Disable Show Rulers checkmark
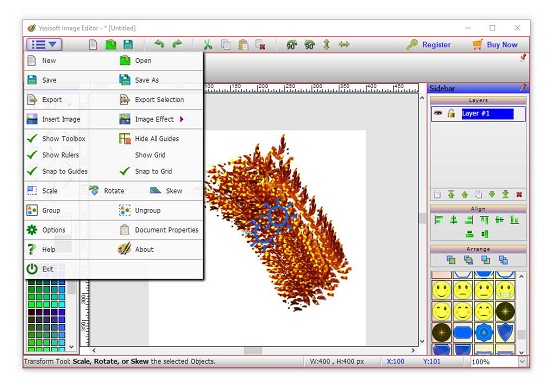Viewport: 550px width, 386px height. 53,155
